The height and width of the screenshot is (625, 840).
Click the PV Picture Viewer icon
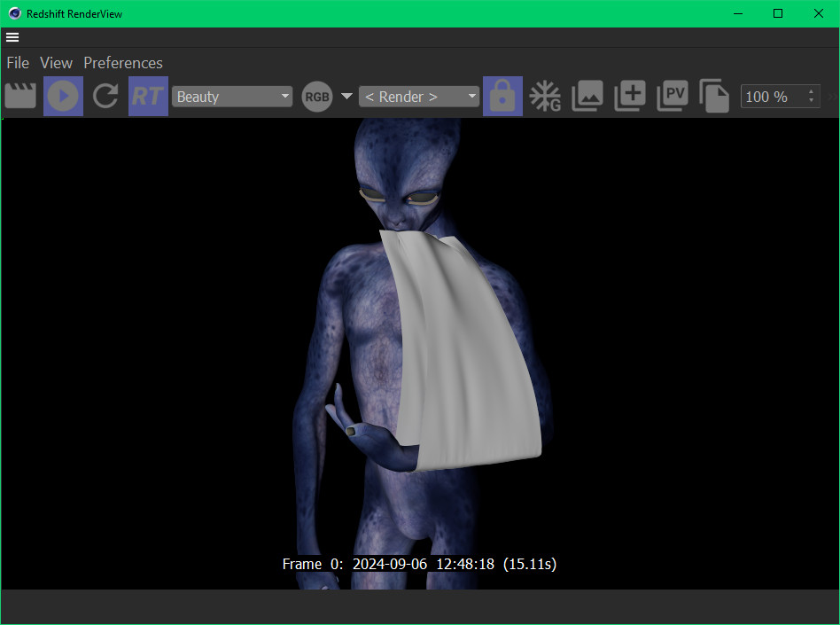pyautogui.click(x=673, y=96)
